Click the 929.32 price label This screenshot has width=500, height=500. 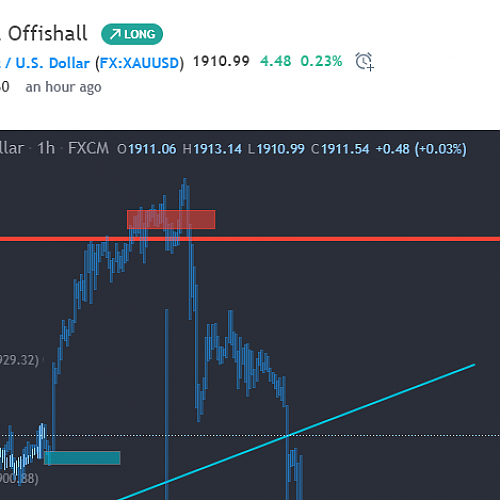click(19, 360)
